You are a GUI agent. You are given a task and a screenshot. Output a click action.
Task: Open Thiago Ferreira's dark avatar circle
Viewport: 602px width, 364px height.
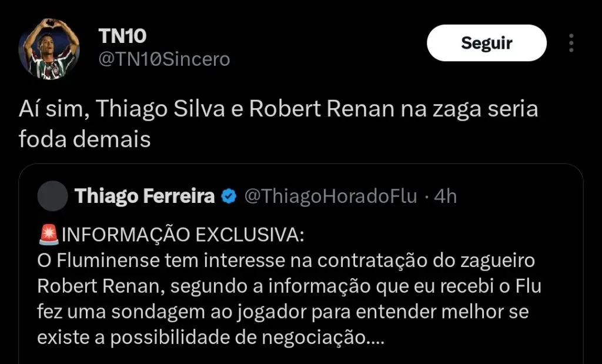click(52, 196)
